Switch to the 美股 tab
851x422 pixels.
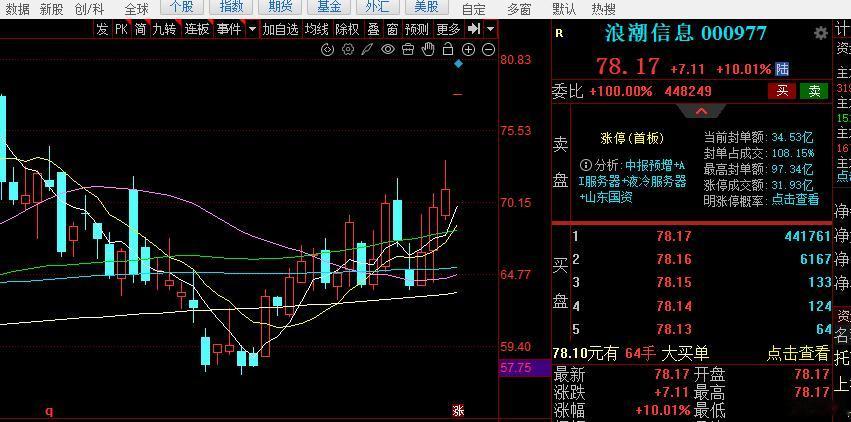pyautogui.click(x=426, y=7)
